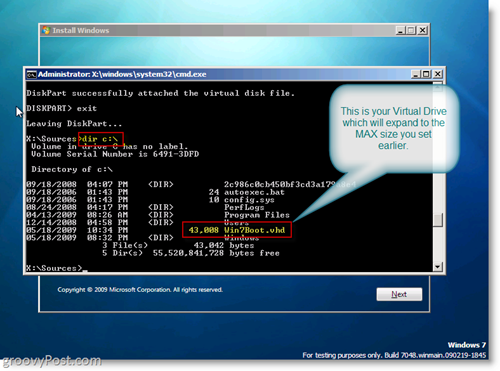
Task: Close the Install Windows window
Action: pos(423,30)
